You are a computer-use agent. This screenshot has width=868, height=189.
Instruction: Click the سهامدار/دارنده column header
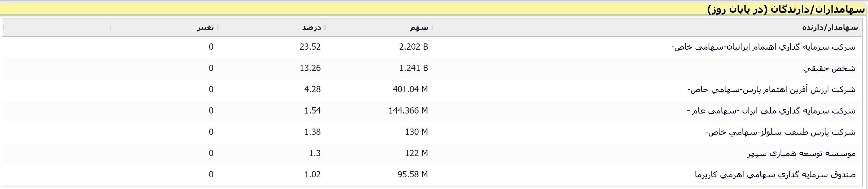click(830, 28)
